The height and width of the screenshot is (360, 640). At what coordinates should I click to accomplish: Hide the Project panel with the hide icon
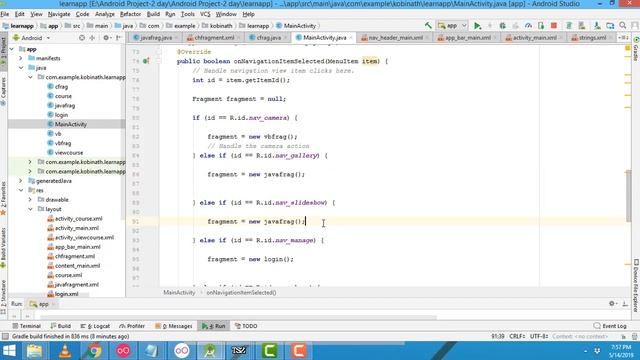[x=118, y=38]
